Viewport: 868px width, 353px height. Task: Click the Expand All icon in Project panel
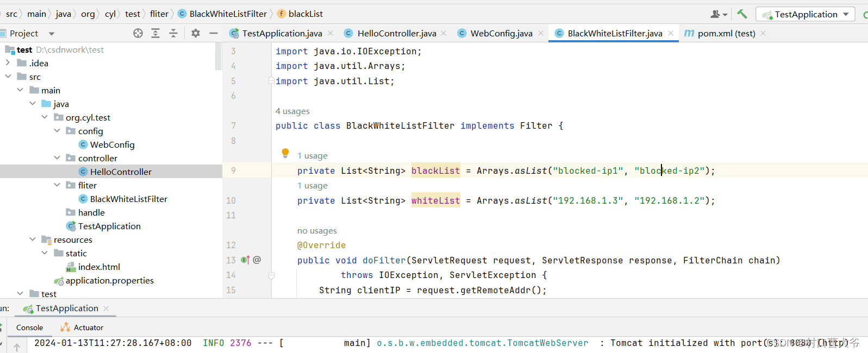[x=155, y=33]
